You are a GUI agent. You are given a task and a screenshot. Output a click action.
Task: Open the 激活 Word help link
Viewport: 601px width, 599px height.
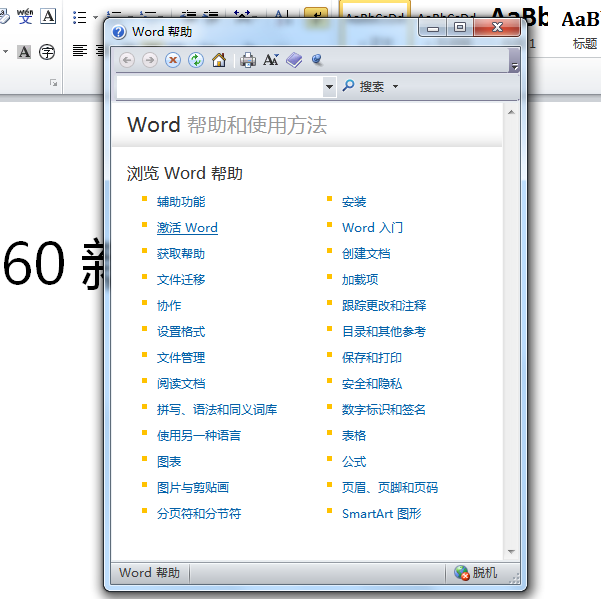187,228
